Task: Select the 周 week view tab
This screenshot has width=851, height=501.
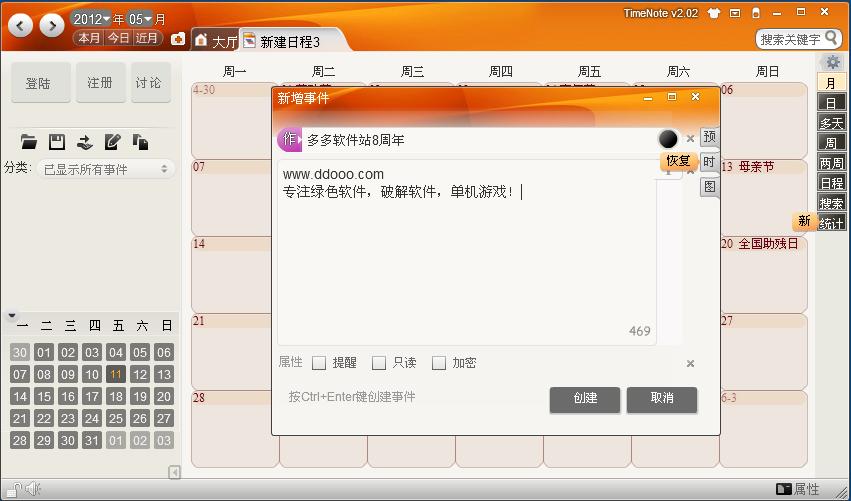Action: click(x=831, y=144)
